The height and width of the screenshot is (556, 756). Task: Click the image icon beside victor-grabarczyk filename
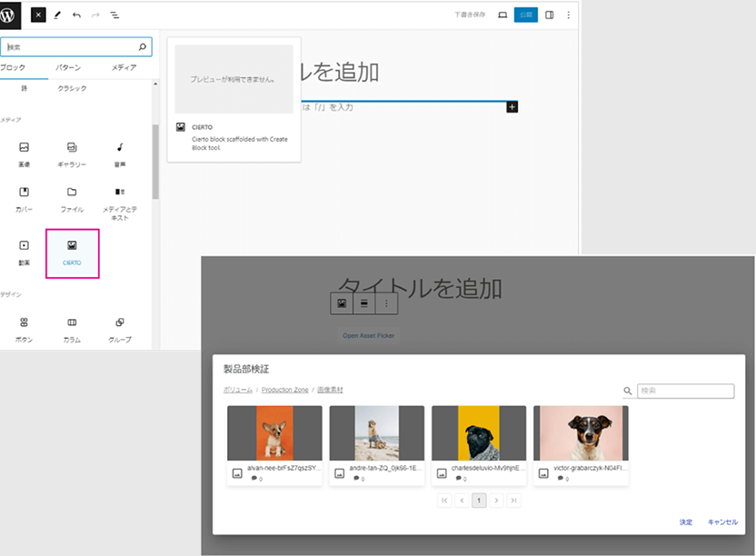point(543,473)
